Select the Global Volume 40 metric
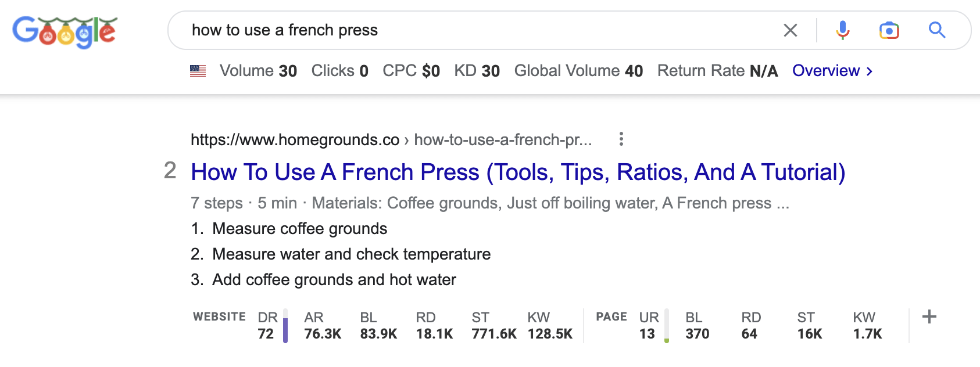Viewport: 980px width, 367px height. coord(578,70)
